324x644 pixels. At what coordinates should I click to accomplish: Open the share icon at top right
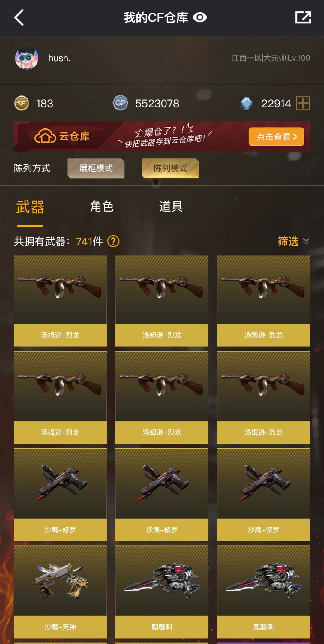[303, 17]
